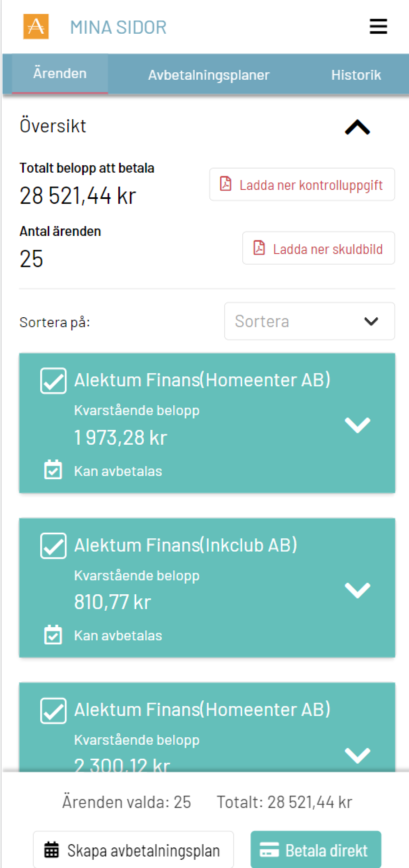The width and height of the screenshot is (409, 868).
Task: Click the calendar icon on the 1 973,28 kr case
Action: [x=53, y=470]
